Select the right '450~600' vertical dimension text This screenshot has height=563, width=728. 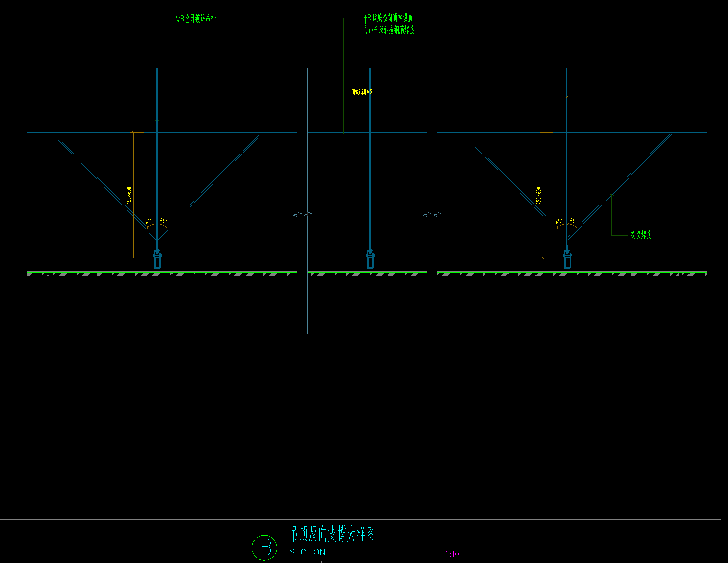tap(539, 196)
